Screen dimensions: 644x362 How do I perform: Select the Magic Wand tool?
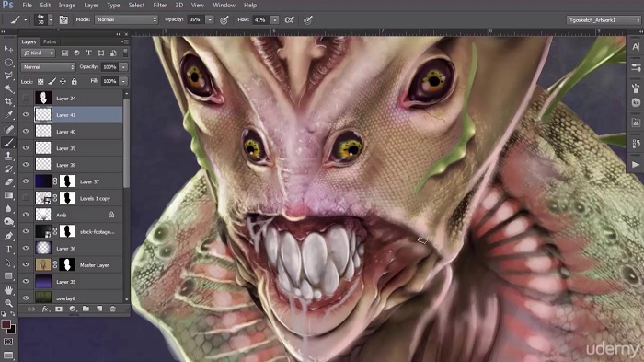coord(8,88)
